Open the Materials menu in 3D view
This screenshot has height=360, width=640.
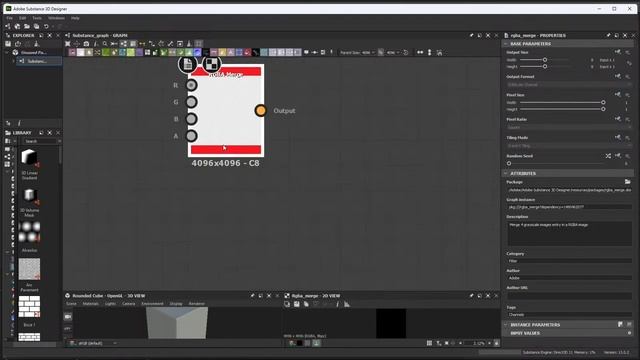point(91,304)
